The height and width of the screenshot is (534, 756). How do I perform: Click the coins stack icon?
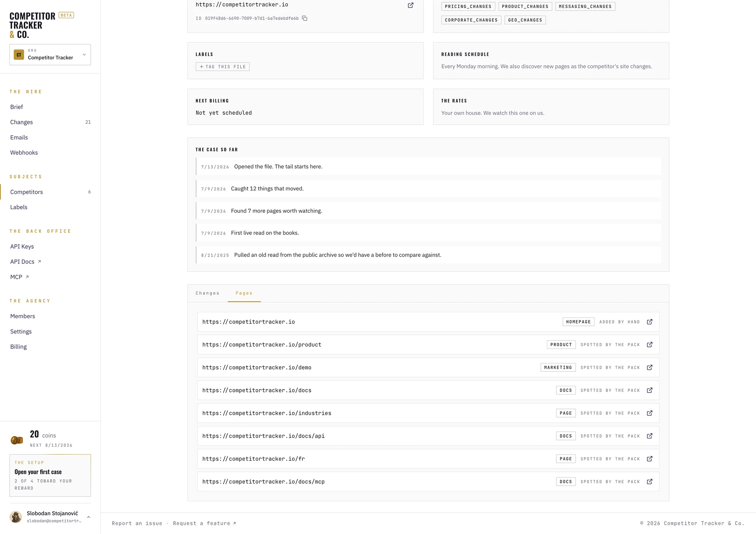pyautogui.click(x=17, y=440)
